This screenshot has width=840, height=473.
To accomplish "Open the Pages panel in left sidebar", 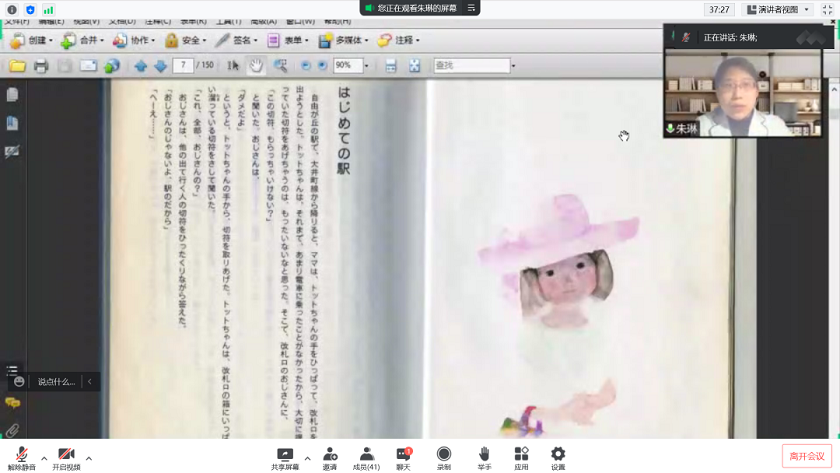I will tap(12, 94).
